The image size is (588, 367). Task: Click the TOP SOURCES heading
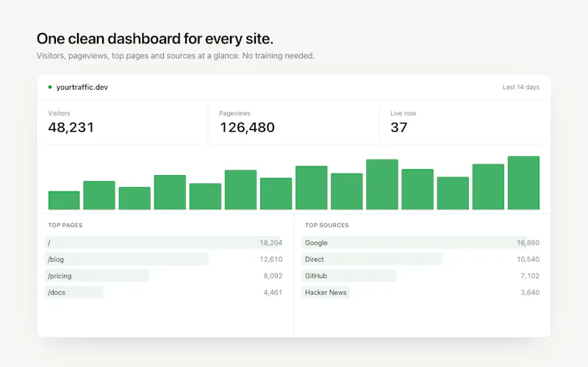(327, 225)
